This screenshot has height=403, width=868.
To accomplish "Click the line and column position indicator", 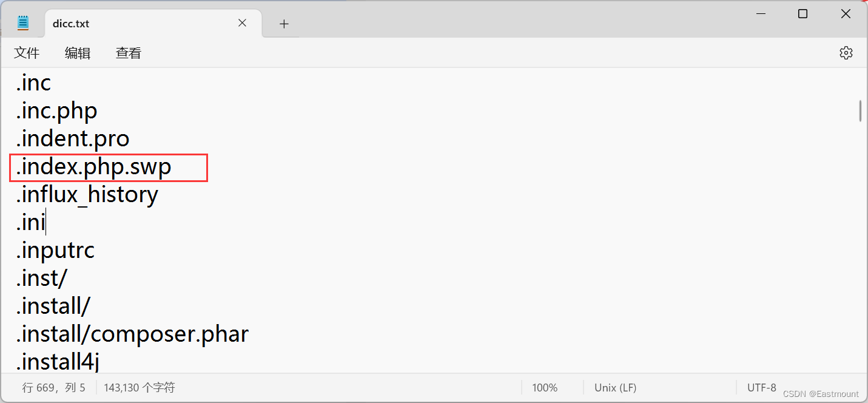I will [54, 387].
